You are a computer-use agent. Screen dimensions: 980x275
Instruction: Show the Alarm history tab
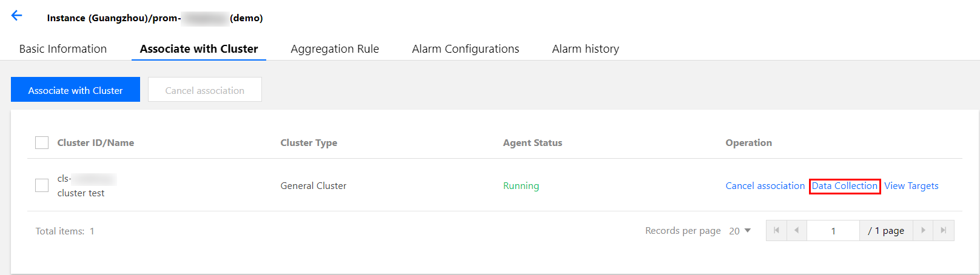pos(585,49)
